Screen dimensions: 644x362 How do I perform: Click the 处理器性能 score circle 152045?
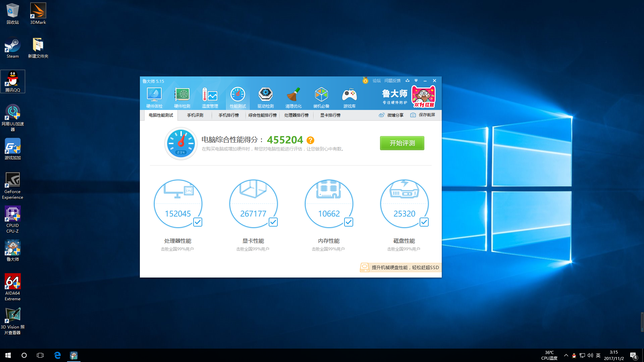coord(178,204)
